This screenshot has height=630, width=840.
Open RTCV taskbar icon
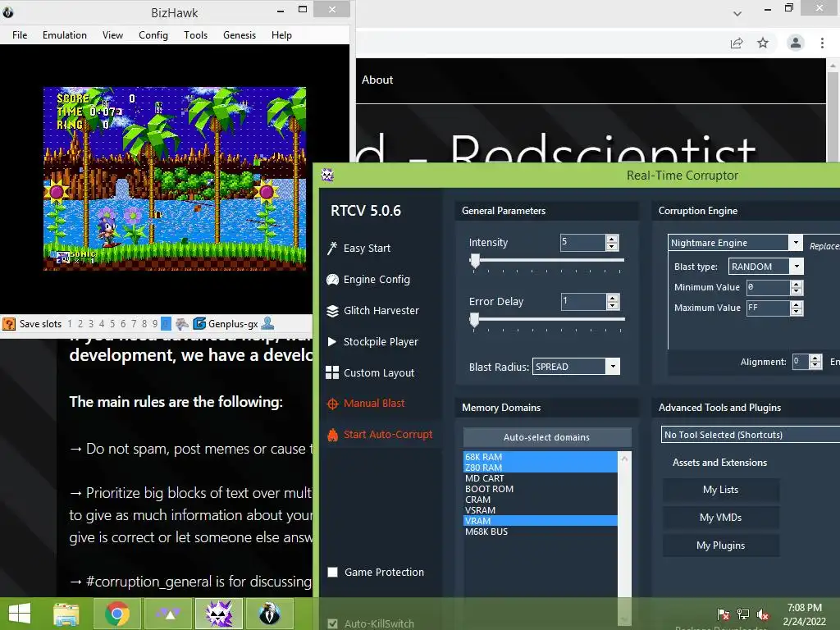coord(219,614)
